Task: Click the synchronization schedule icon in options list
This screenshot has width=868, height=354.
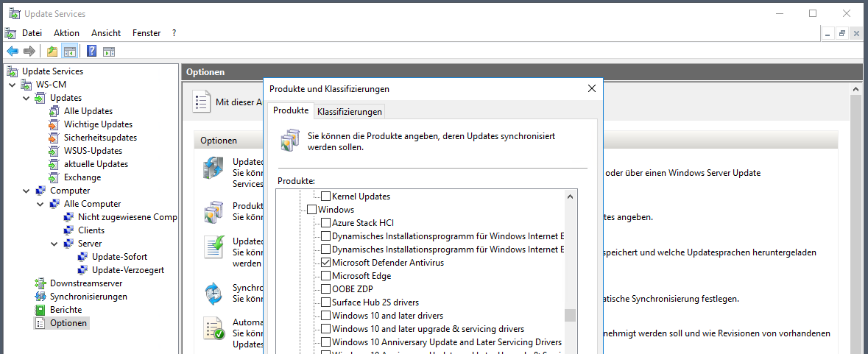Action: pyautogui.click(x=213, y=294)
